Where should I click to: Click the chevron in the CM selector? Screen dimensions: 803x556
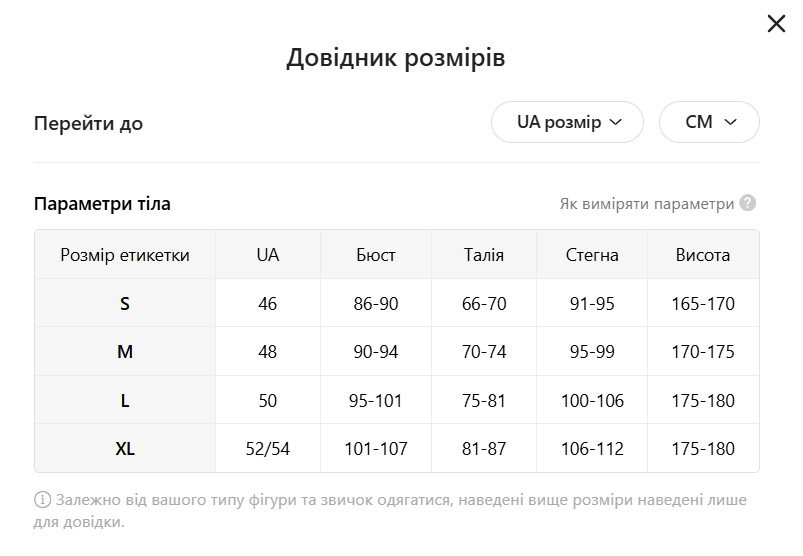731,122
